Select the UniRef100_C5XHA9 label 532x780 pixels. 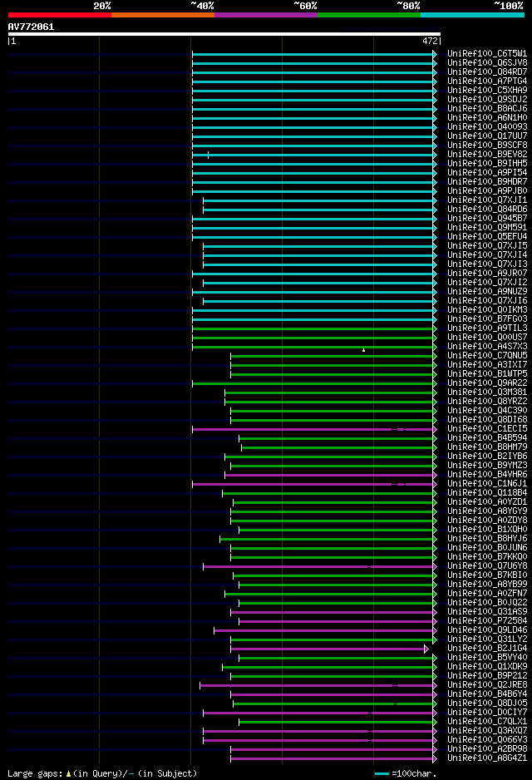coord(487,90)
